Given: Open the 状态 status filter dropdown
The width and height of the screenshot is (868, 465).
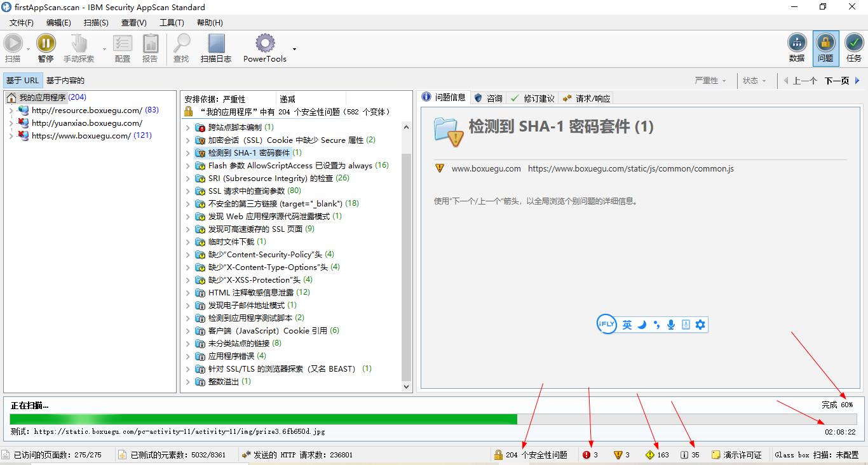Looking at the screenshot, I should pos(754,81).
